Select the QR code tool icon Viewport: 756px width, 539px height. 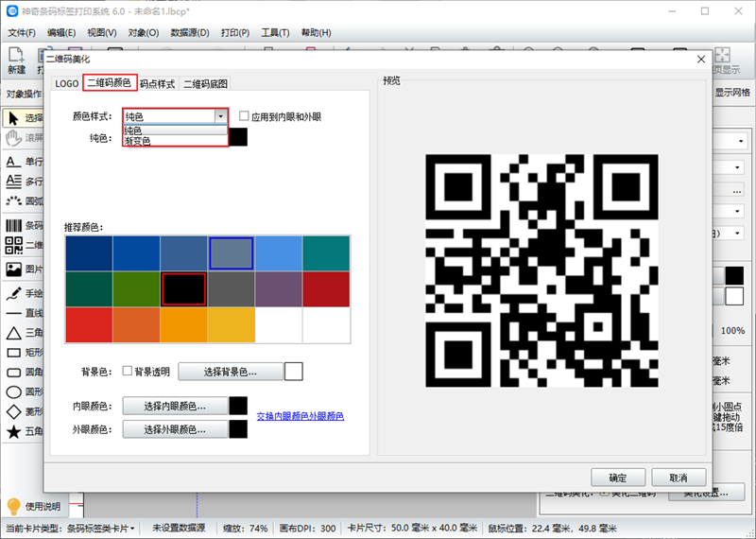pos(13,245)
